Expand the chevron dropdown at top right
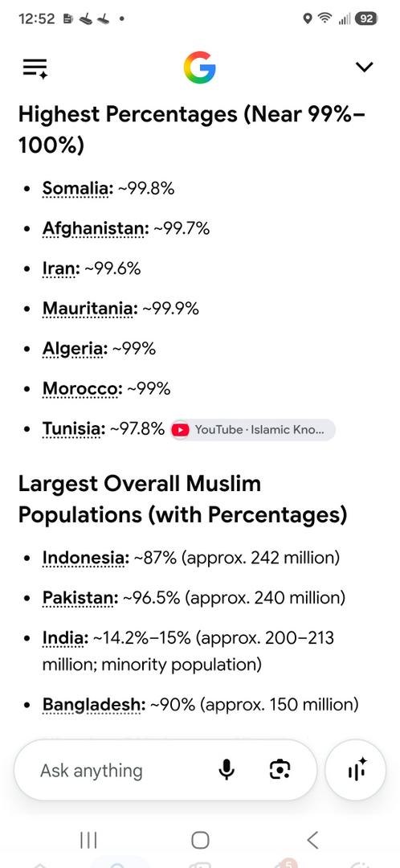The image size is (400, 868). click(x=364, y=67)
